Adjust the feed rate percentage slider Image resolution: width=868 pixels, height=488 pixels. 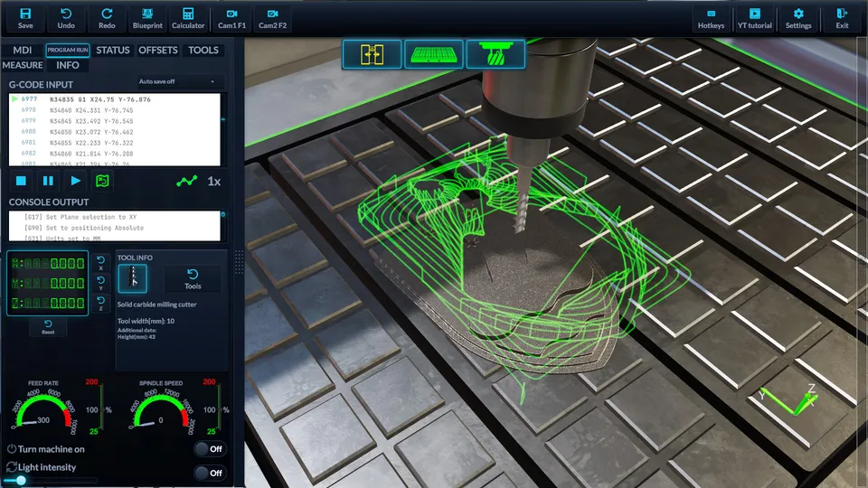tap(102, 408)
